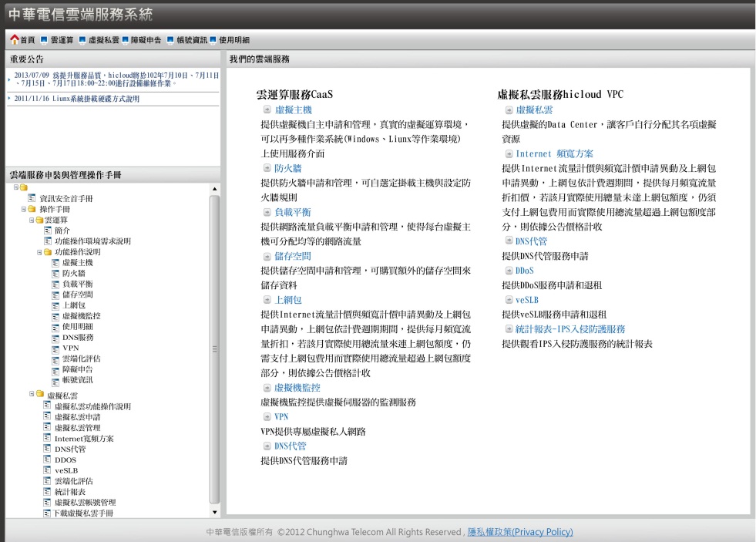Open the DNS代管 link under 雲運算服務CaaS
Viewport: 756px width, 542px height.
click(x=291, y=446)
